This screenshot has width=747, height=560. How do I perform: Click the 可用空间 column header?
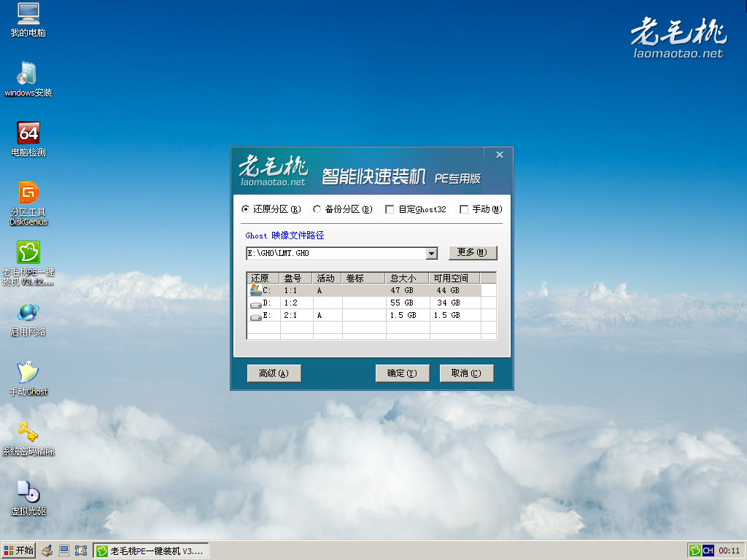tap(455, 278)
